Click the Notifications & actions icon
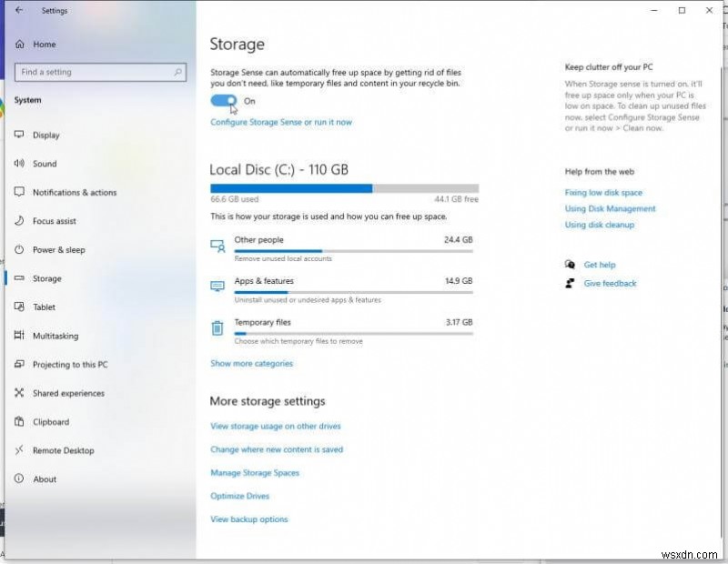Image resolution: width=728 pixels, height=564 pixels. pos(20,192)
